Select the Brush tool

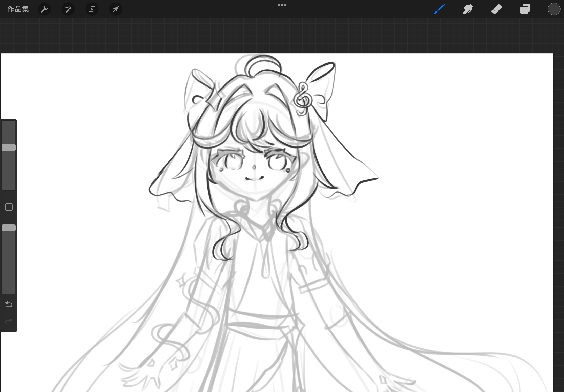tap(439, 9)
